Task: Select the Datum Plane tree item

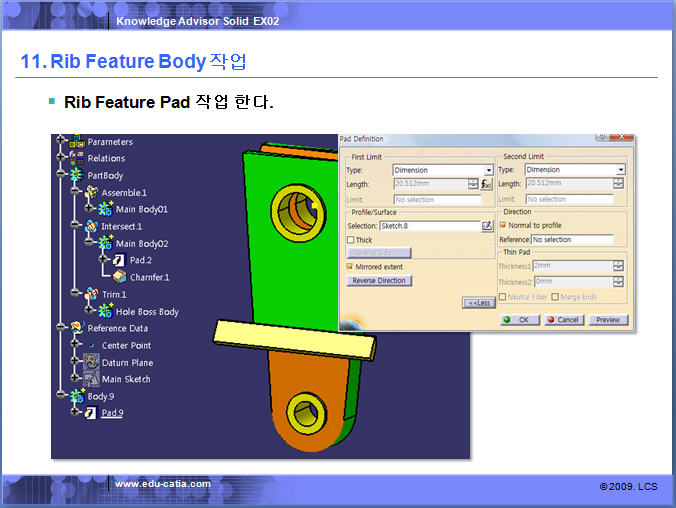Action: point(127,362)
